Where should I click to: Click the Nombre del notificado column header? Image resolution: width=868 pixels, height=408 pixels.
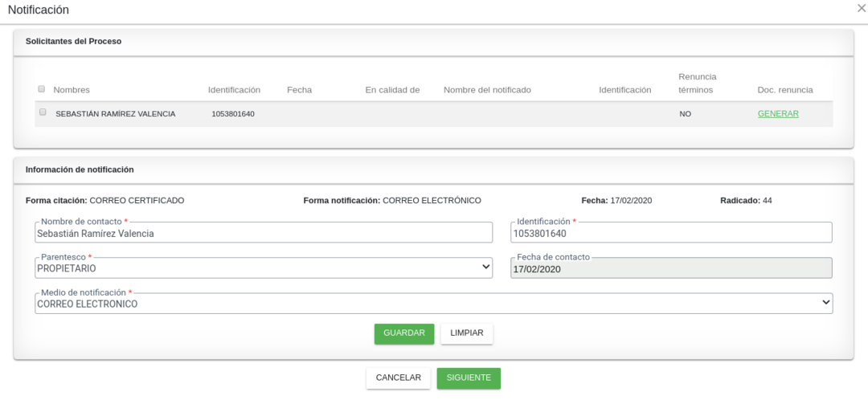[487, 90]
